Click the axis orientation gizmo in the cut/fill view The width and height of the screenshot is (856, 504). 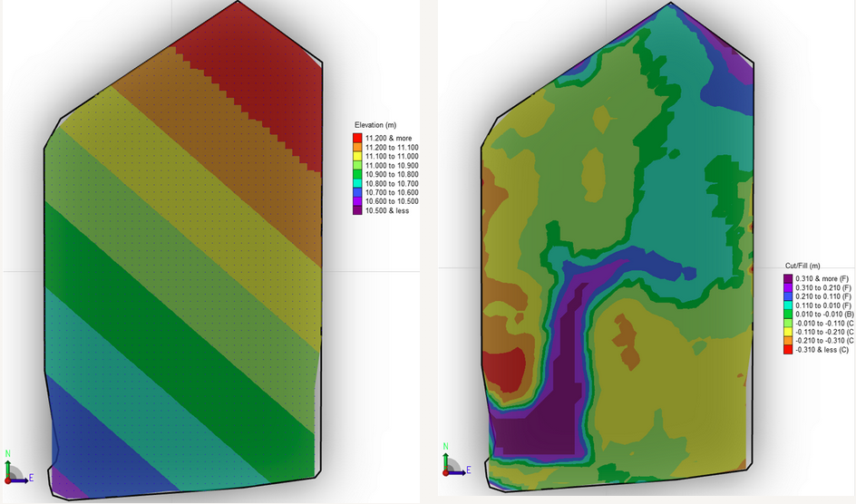coord(456,460)
